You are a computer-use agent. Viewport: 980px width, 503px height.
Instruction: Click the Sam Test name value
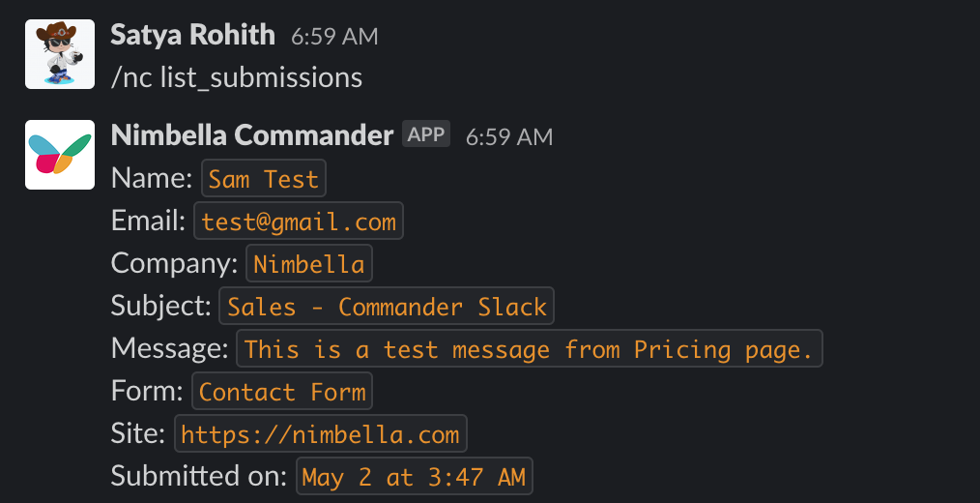click(264, 179)
